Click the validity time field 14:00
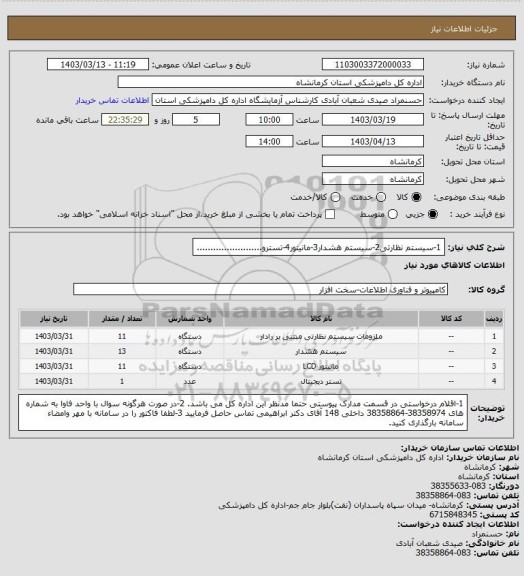 click(x=269, y=141)
